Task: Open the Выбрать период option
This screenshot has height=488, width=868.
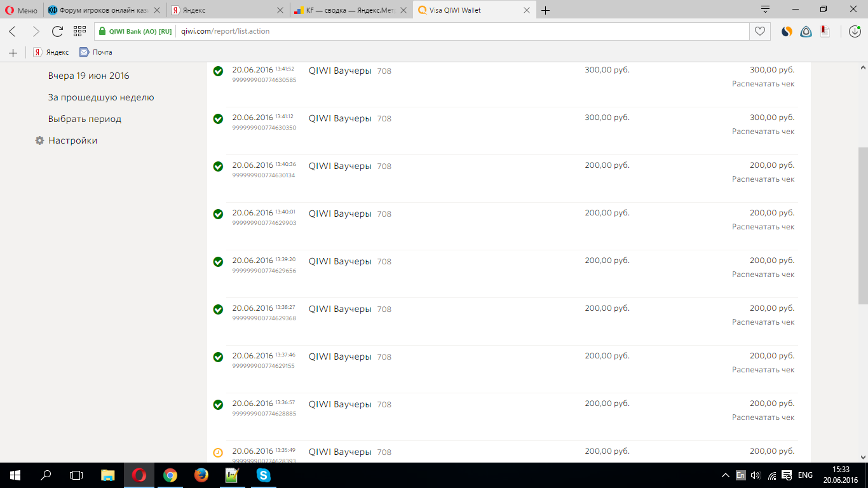Action: point(85,119)
